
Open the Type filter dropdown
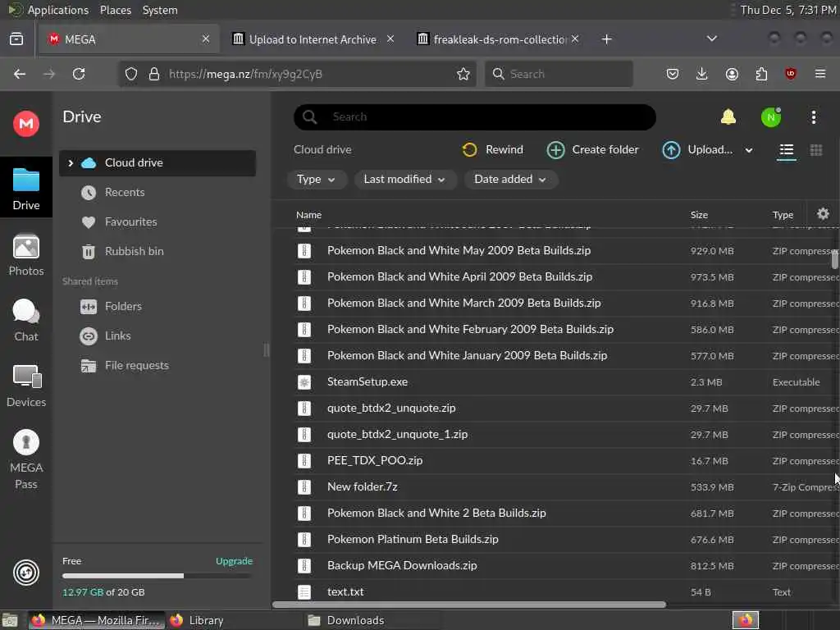316,180
